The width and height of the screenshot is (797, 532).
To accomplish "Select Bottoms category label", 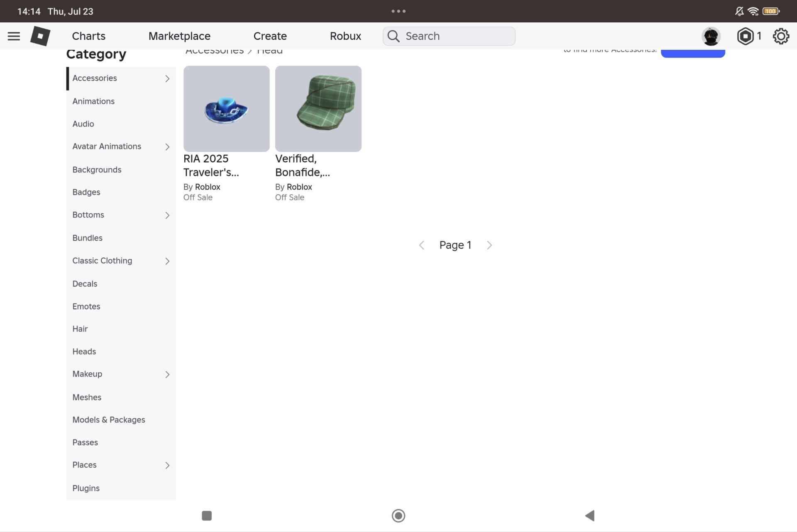I will tap(88, 215).
